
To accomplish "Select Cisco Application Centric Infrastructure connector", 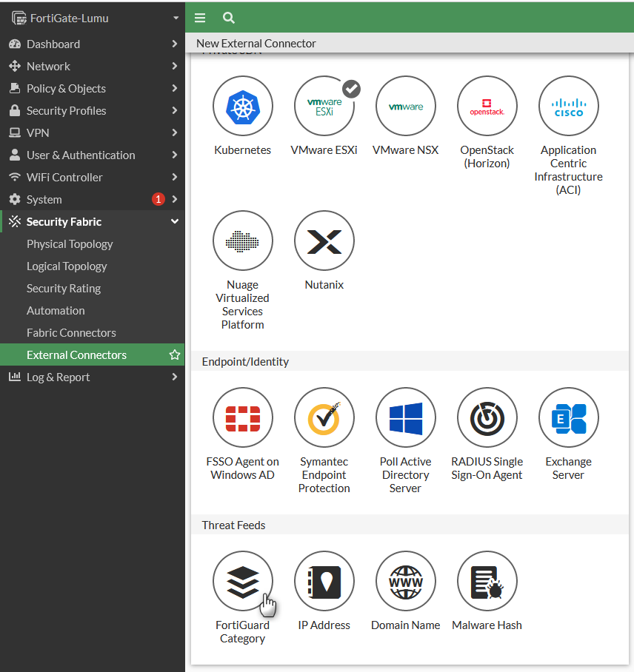I will 568,107.
